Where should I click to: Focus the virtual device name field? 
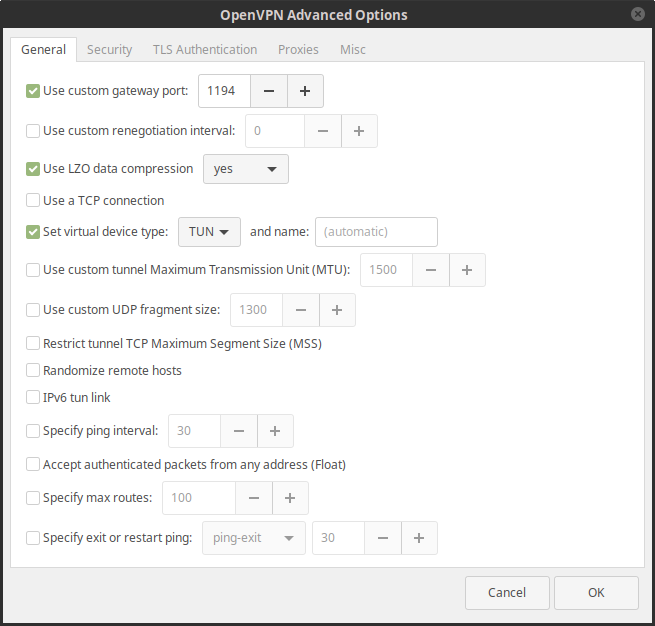pos(376,232)
